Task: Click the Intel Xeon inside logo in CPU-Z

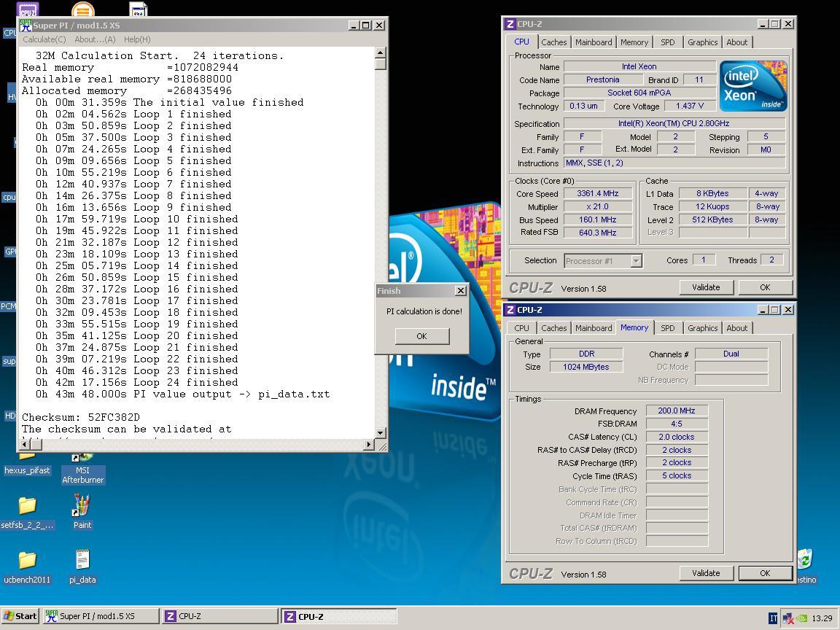Action: point(752,86)
